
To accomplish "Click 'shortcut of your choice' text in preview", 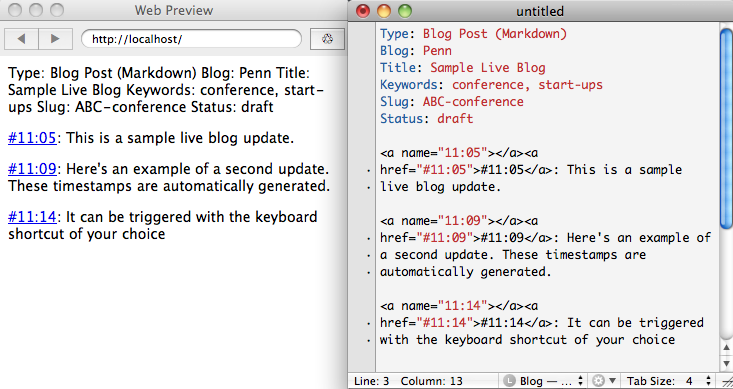I will pyautogui.click(x=86, y=234).
